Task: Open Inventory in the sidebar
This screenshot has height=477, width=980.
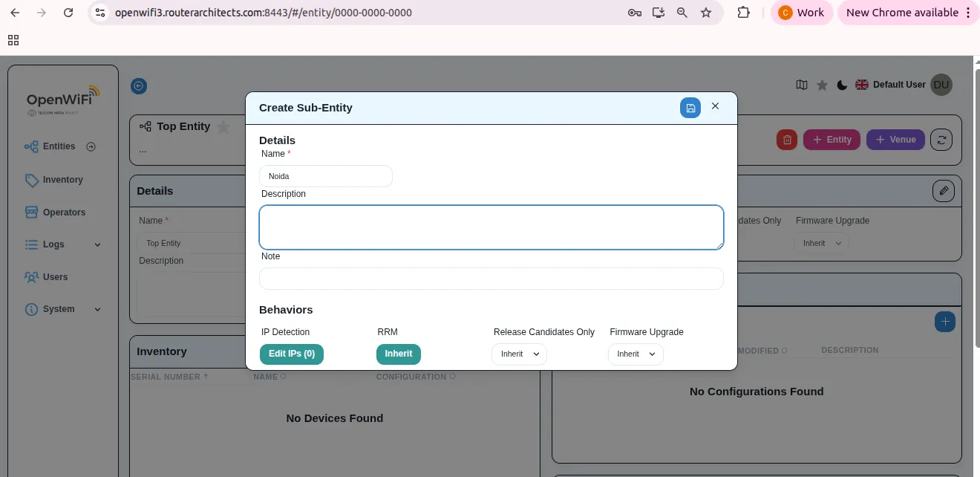Action: click(62, 180)
